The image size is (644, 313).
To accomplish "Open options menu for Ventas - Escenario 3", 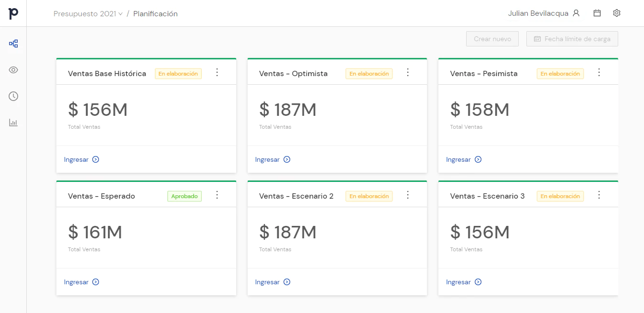I will (599, 195).
